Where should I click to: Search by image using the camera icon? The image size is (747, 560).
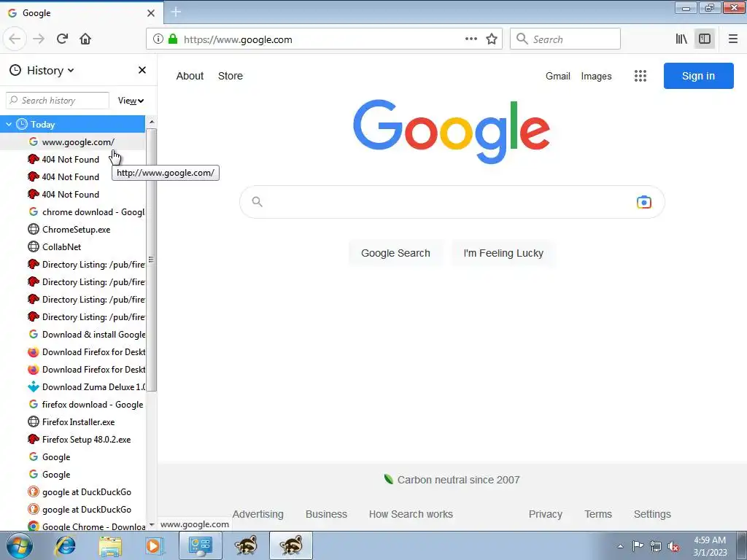[643, 202]
